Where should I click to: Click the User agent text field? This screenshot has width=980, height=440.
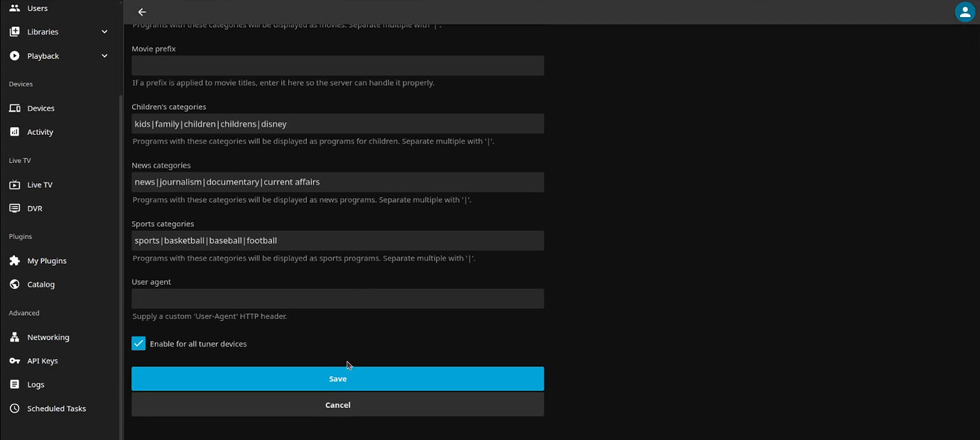337,299
